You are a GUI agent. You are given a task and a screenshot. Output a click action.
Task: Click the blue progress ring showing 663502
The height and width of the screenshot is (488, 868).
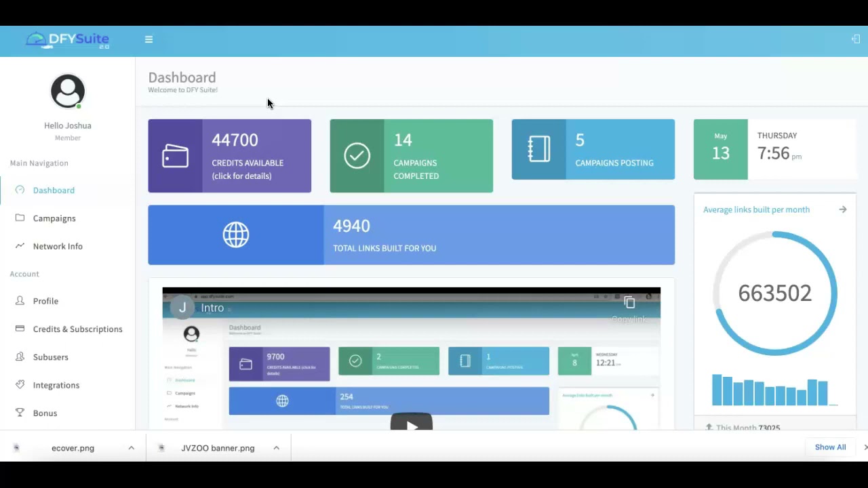774,293
